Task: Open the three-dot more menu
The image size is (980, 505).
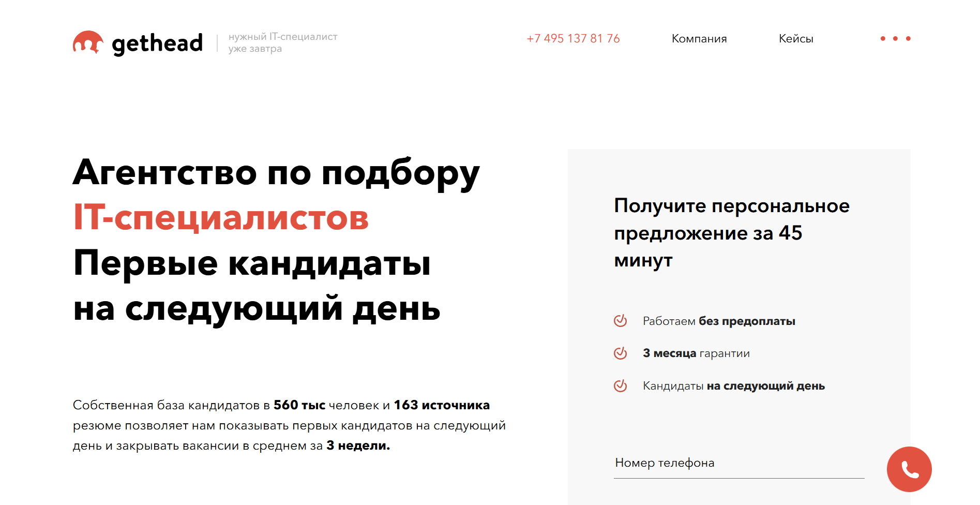Action: (x=895, y=38)
